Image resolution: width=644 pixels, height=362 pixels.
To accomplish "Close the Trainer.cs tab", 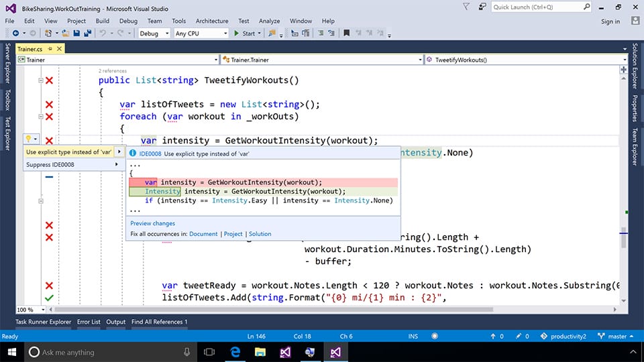I will click(59, 48).
